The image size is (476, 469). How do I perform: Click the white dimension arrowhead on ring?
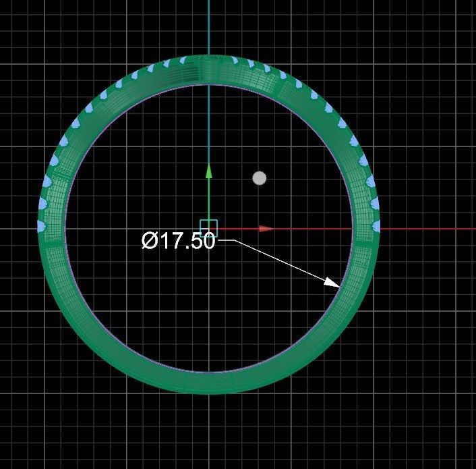pyautogui.click(x=332, y=282)
